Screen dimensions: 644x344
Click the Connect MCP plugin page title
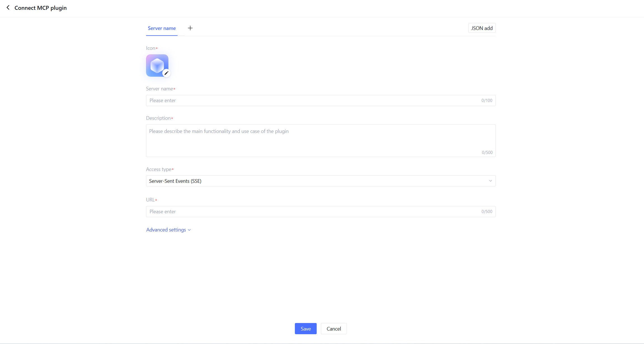tap(41, 8)
